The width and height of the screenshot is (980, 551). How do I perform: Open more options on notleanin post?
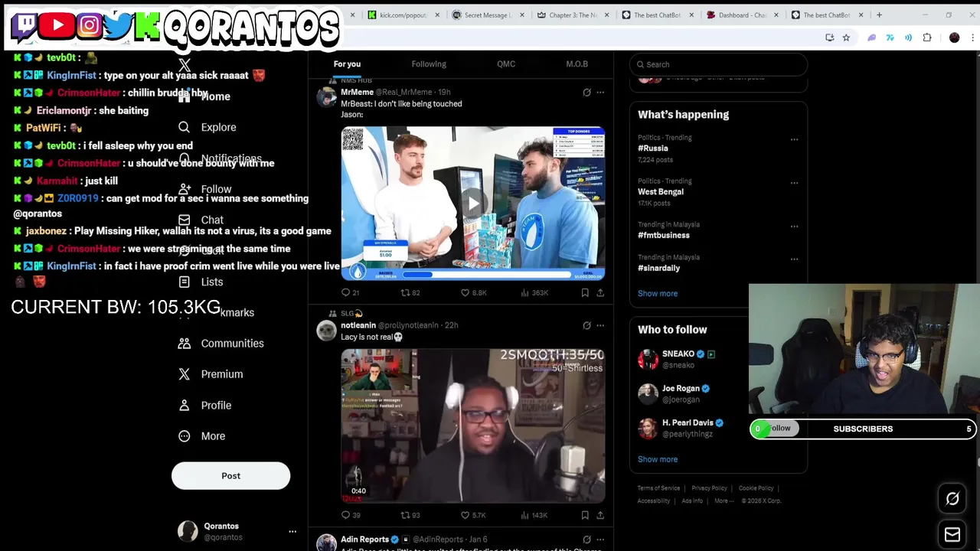[x=600, y=325]
